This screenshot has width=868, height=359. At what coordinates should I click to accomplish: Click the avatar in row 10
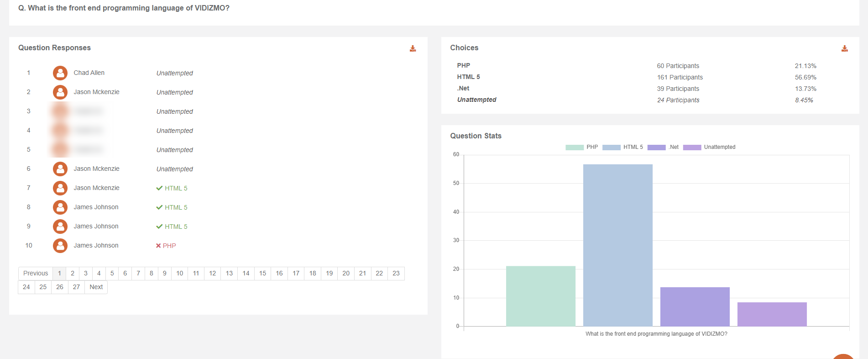pos(60,246)
